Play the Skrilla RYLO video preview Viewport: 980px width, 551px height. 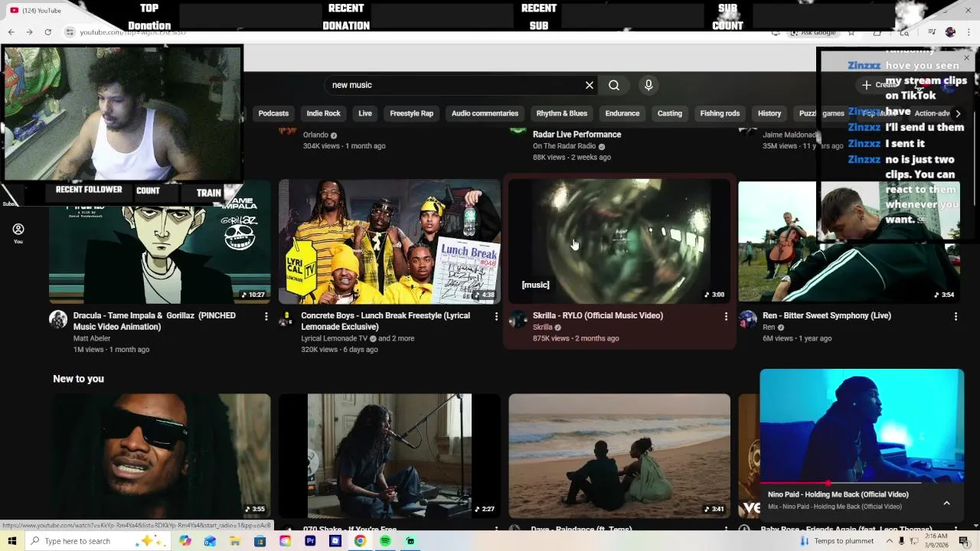(619, 242)
